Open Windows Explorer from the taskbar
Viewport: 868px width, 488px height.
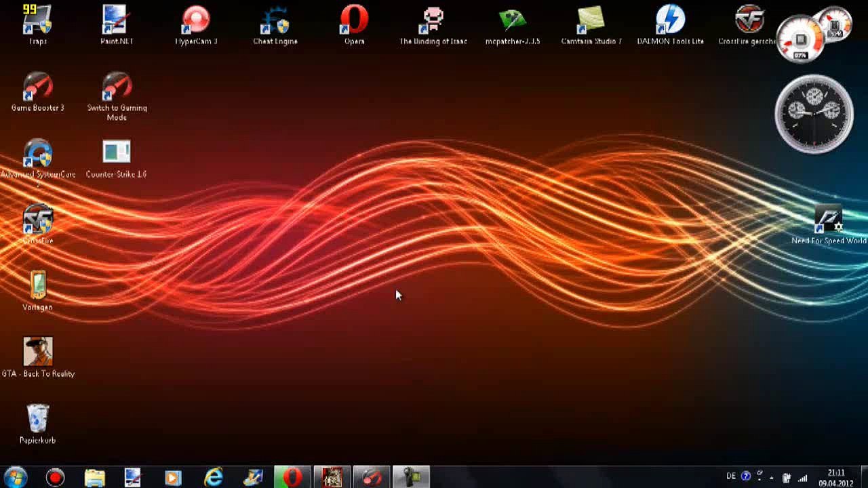pos(94,477)
